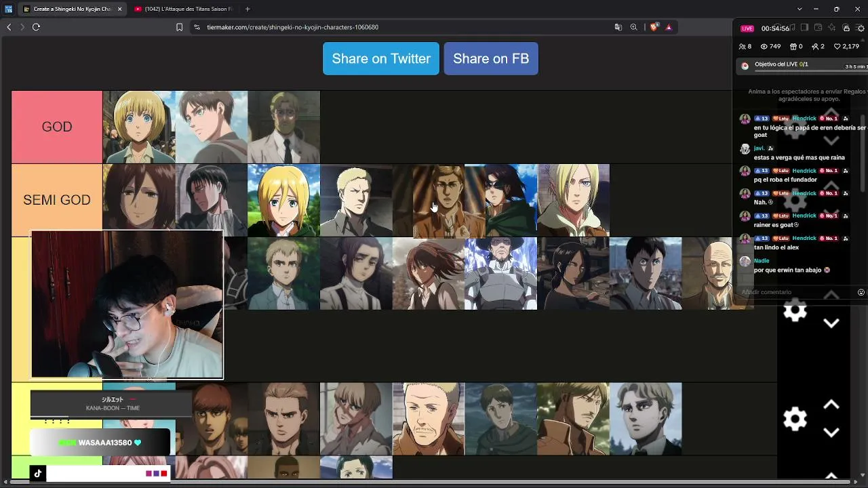Viewport: 868px width, 488px height.
Task: Share the tier list on Twitter
Action: pyautogui.click(x=381, y=58)
